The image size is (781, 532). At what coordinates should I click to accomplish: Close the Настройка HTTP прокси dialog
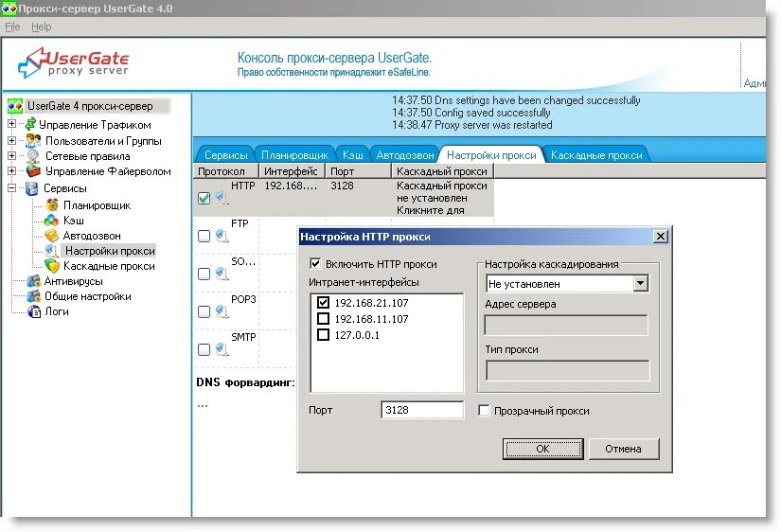661,236
